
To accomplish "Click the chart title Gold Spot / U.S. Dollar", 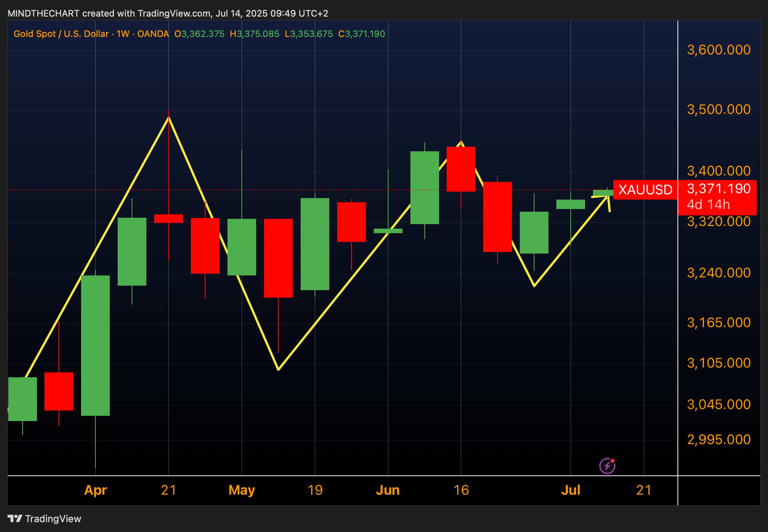I will pos(61,34).
